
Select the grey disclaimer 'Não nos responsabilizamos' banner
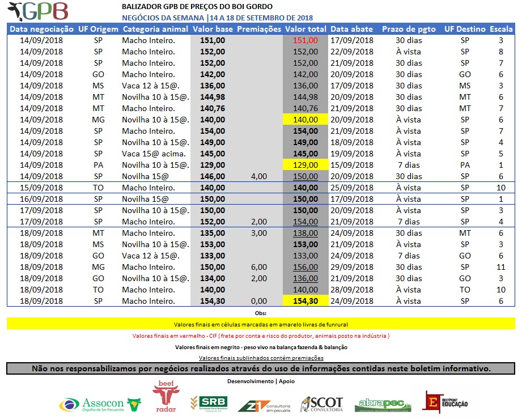261,368
